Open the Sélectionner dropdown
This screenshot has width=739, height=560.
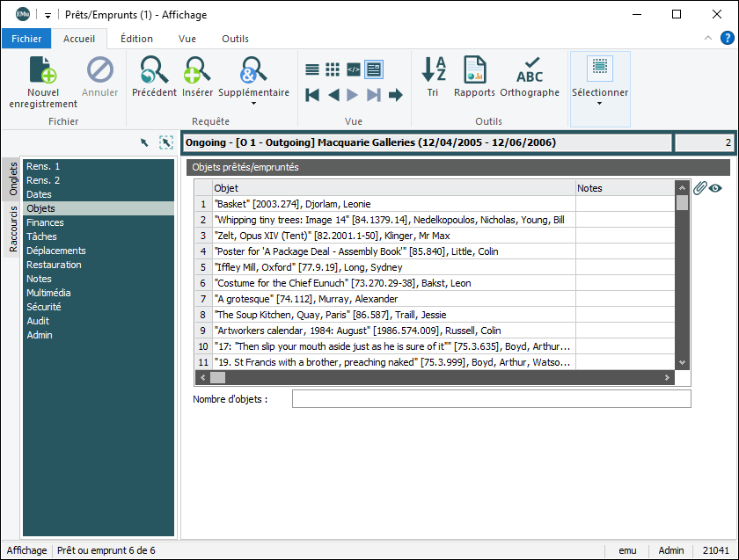(600, 104)
